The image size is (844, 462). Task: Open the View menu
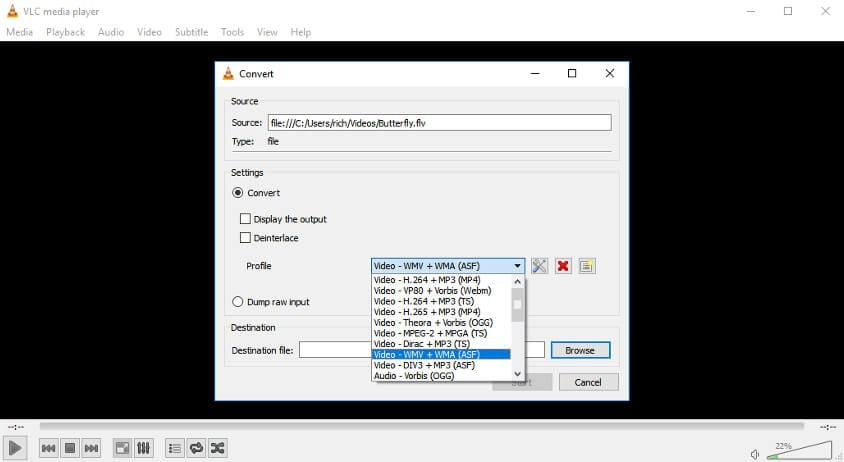click(x=267, y=32)
